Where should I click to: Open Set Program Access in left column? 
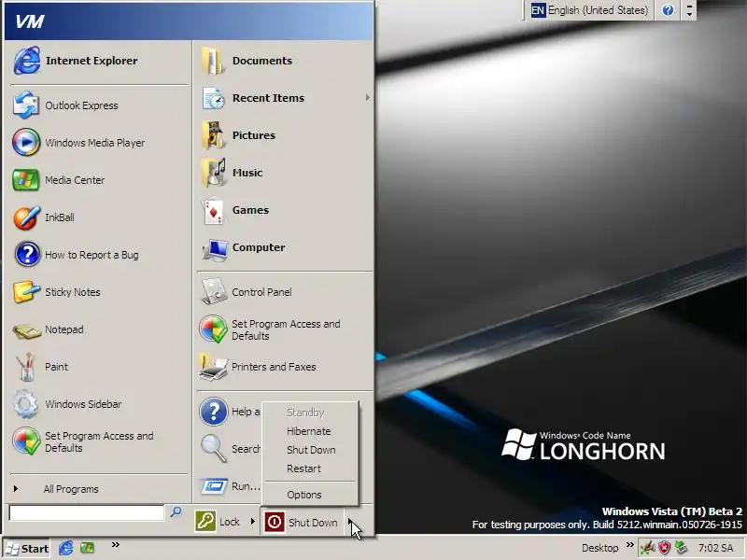pyautogui.click(x=99, y=441)
